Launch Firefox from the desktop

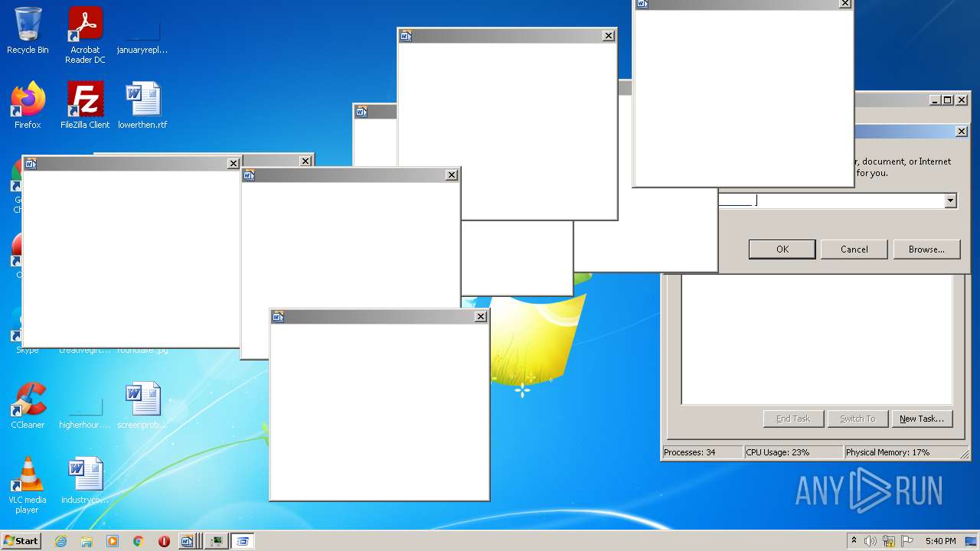tap(28, 106)
